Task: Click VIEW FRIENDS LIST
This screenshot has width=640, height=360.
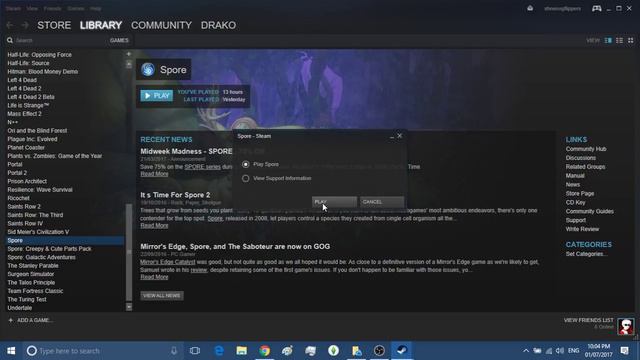Action: [x=588, y=320]
